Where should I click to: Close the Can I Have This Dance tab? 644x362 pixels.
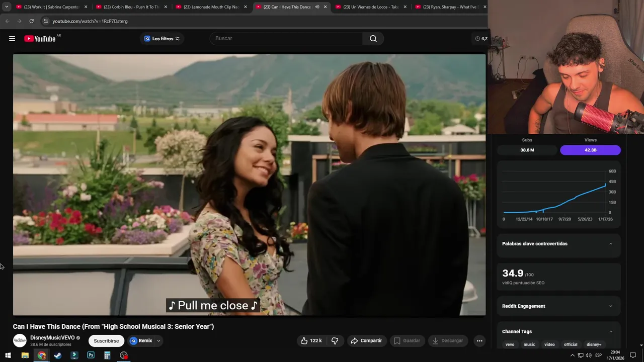(325, 7)
